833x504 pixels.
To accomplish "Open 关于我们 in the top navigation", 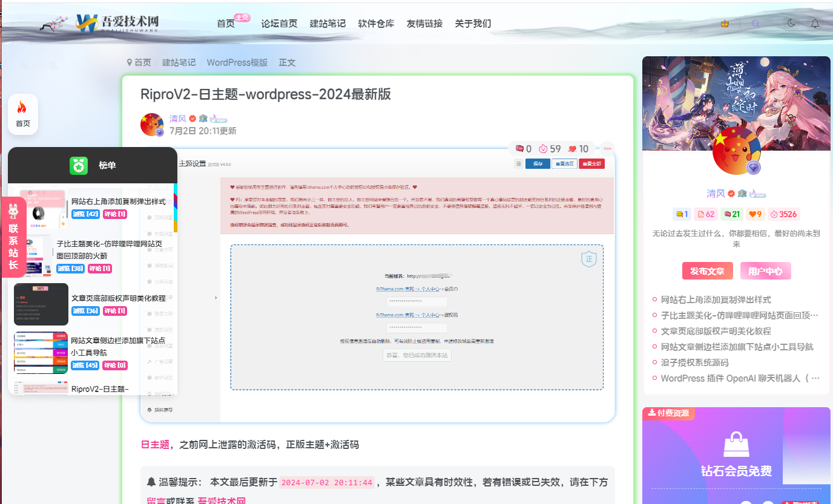I will [x=473, y=24].
